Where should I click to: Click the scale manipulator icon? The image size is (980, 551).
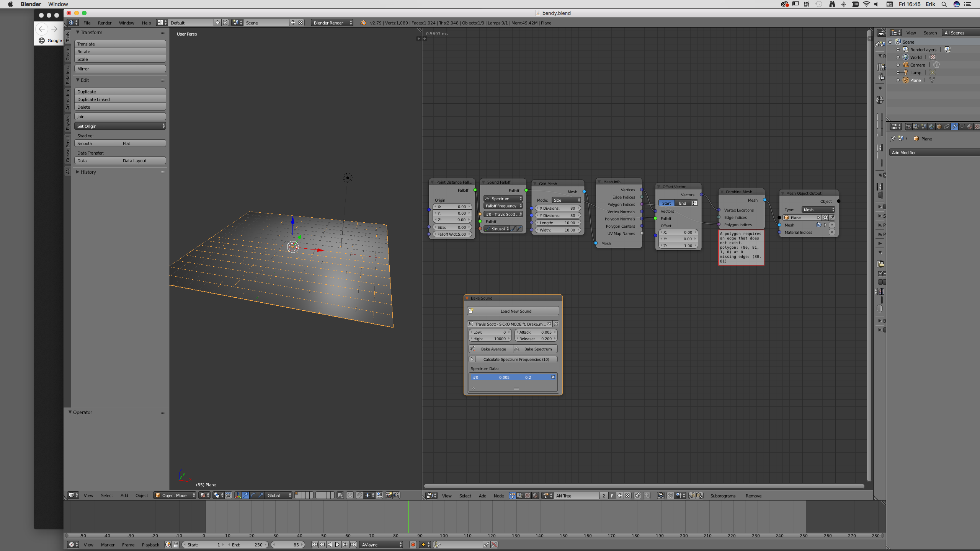tap(261, 496)
